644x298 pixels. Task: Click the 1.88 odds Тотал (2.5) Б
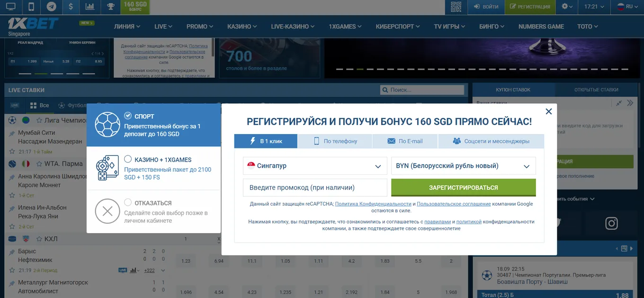click(x=622, y=295)
